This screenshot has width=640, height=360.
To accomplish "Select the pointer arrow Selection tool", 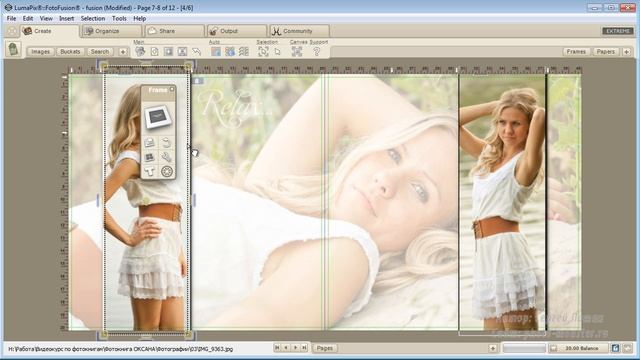I will tap(278, 51).
